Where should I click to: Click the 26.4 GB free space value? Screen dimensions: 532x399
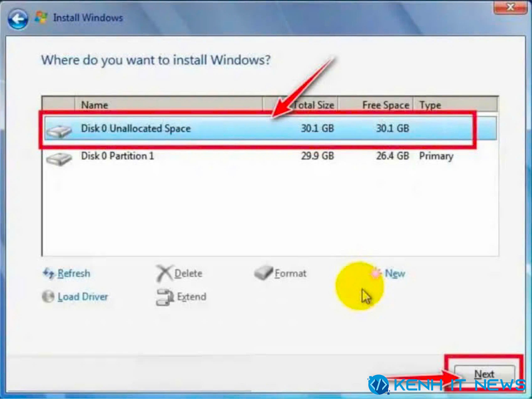pyautogui.click(x=393, y=156)
